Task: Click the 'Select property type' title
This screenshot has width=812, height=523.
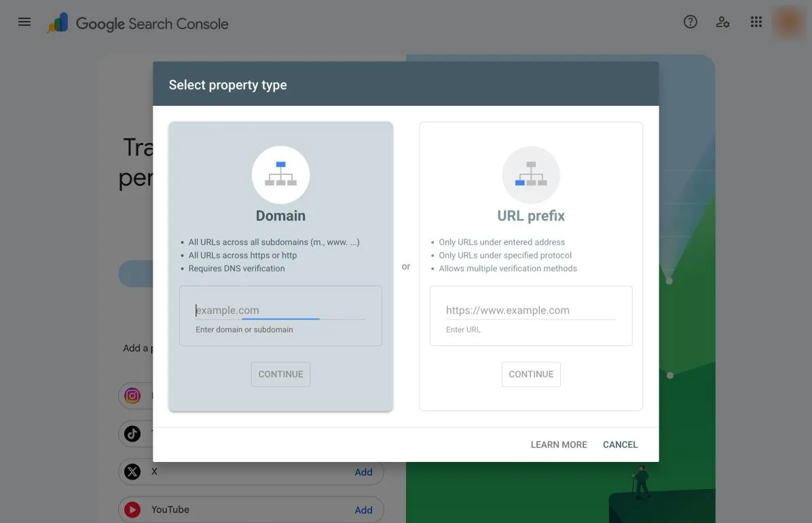Action: (228, 85)
